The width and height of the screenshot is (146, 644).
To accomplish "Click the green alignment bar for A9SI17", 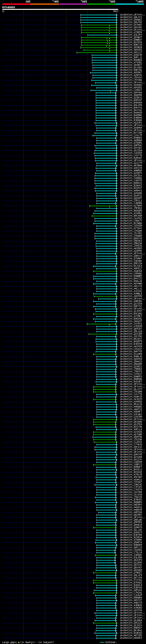I will point(97,53).
